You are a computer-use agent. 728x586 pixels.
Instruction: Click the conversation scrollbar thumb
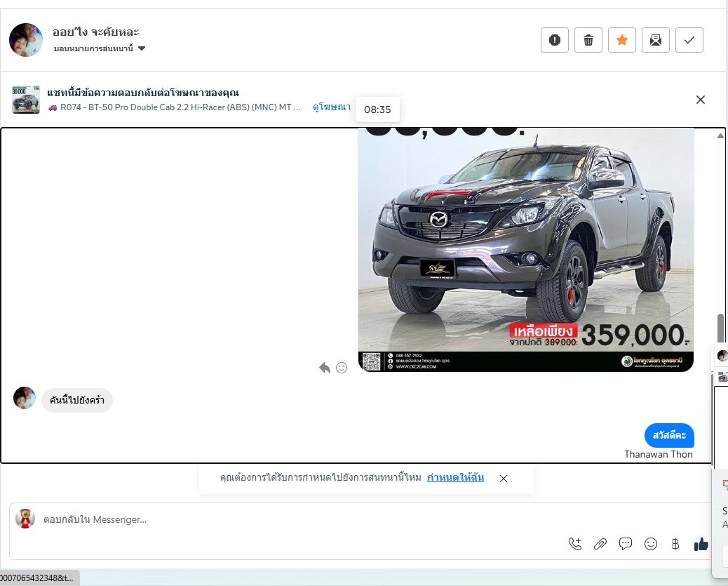(720, 328)
